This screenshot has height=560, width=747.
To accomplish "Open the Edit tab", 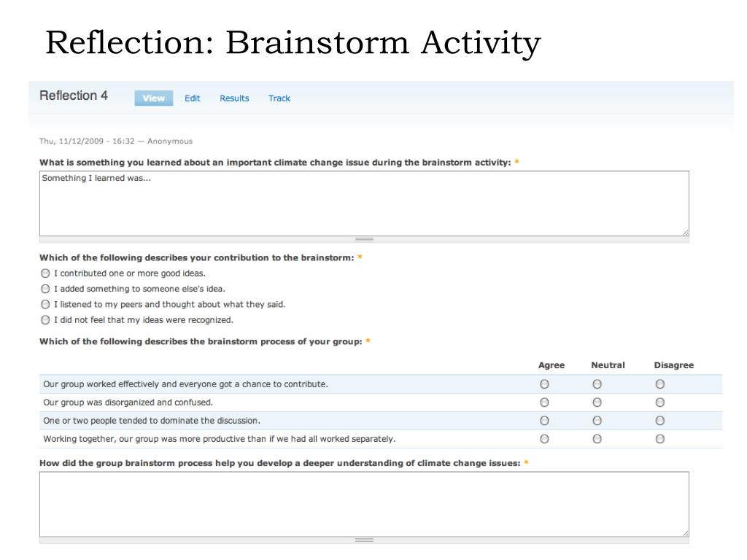I will [x=193, y=98].
